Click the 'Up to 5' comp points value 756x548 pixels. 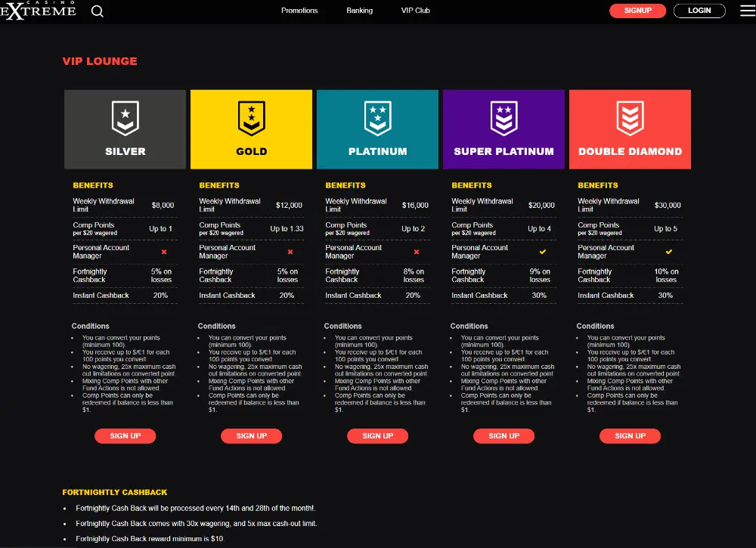(x=666, y=229)
